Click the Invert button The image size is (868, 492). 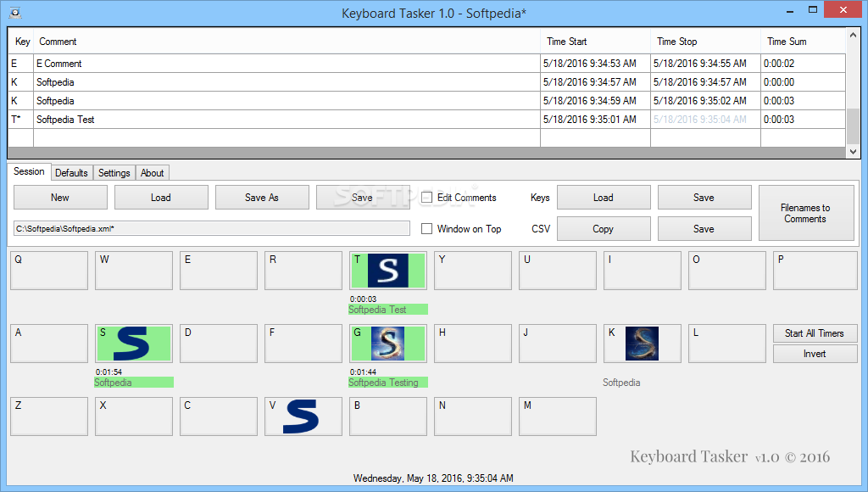tap(815, 354)
